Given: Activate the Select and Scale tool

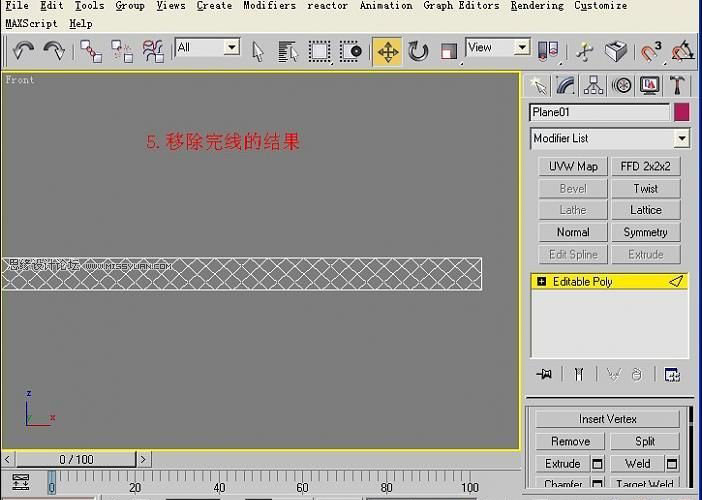Looking at the screenshot, I should pyautogui.click(x=449, y=52).
